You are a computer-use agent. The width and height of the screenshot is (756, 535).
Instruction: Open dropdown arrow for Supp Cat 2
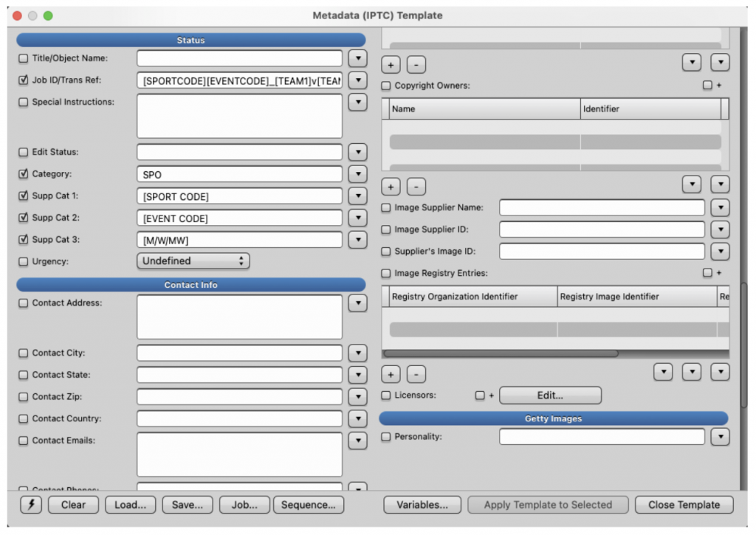(x=358, y=218)
